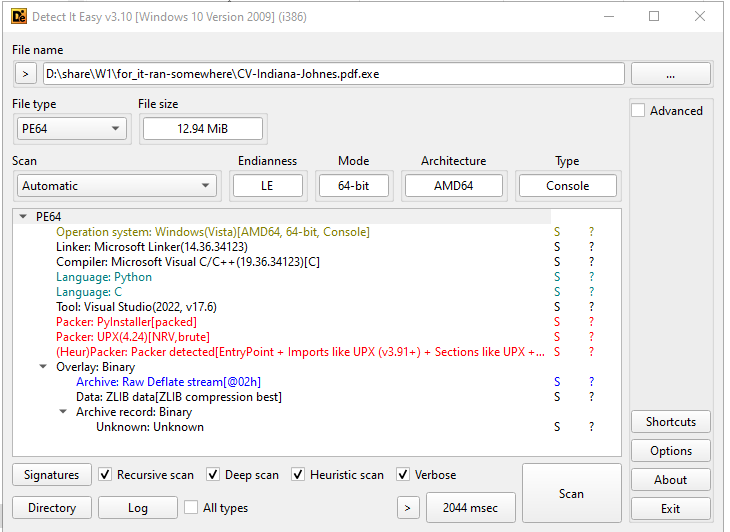Click the S link for ZLIB data row
The height and width of the screenshot is (532, 730).
point(557,397)
